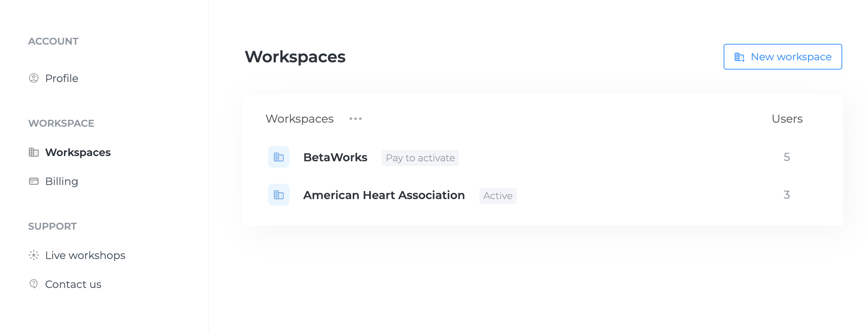Select Workspaces in the sidebar
Screen dimensions: 868x333
[x=78, y=152]
